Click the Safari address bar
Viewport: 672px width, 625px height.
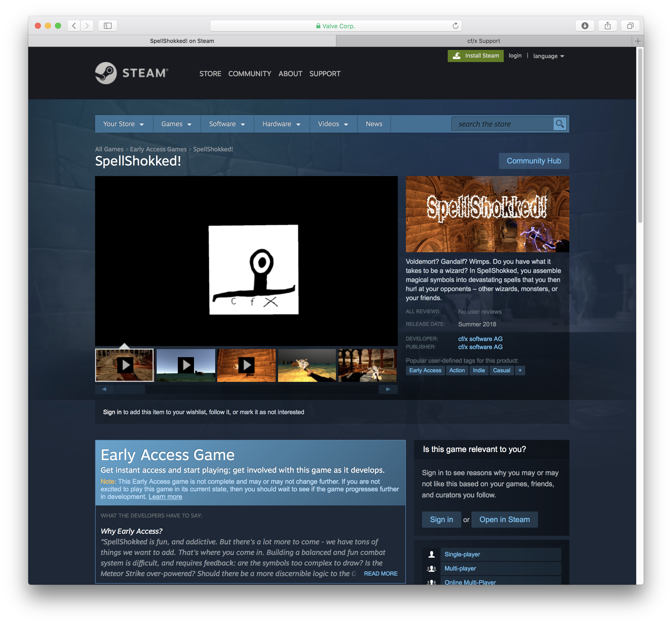[x=336, y=26]
